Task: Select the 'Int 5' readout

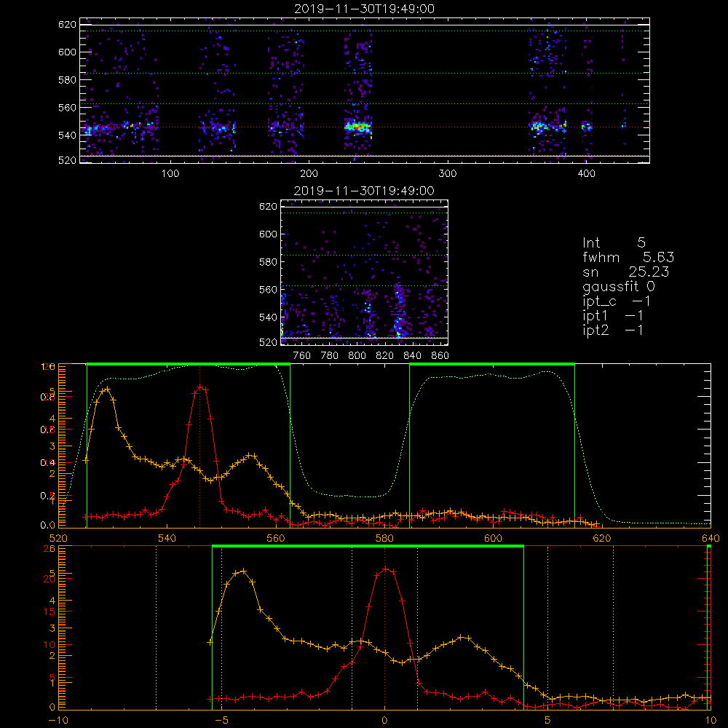Action: click(614, 243)
